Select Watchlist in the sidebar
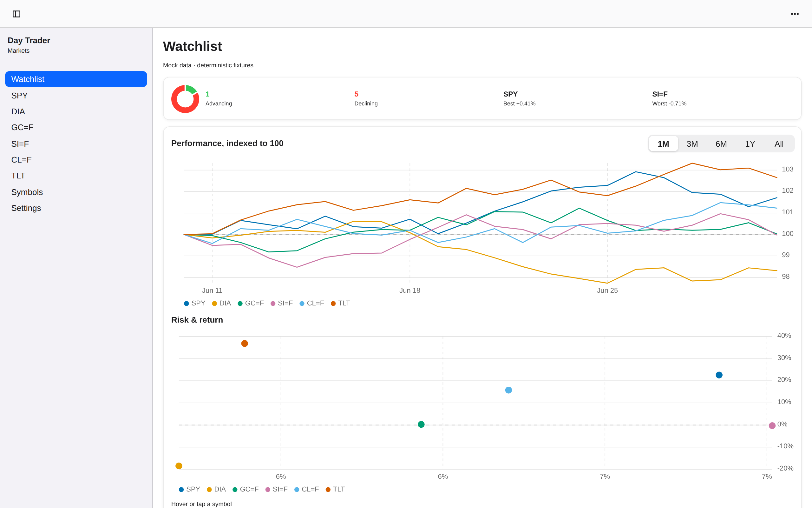 click(76, 79)
